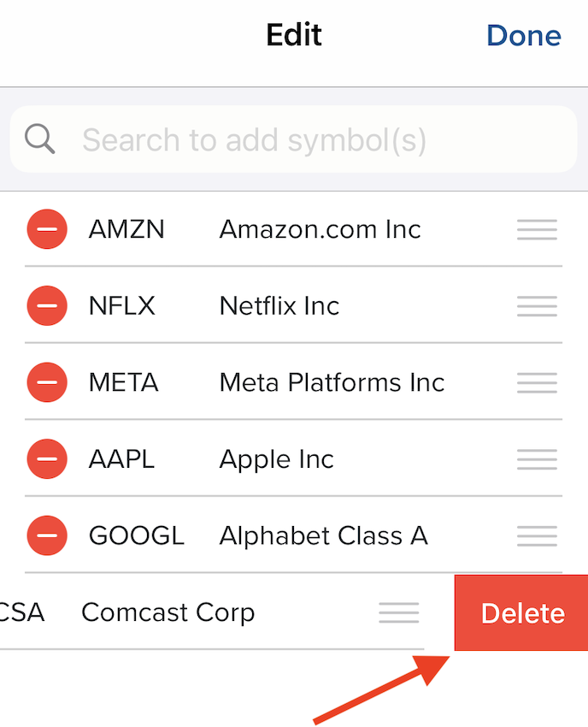The image size is (588, 727).
Task: Click the reorder handle for Amazon.com Inc
Action: click(x=537, y=229)
